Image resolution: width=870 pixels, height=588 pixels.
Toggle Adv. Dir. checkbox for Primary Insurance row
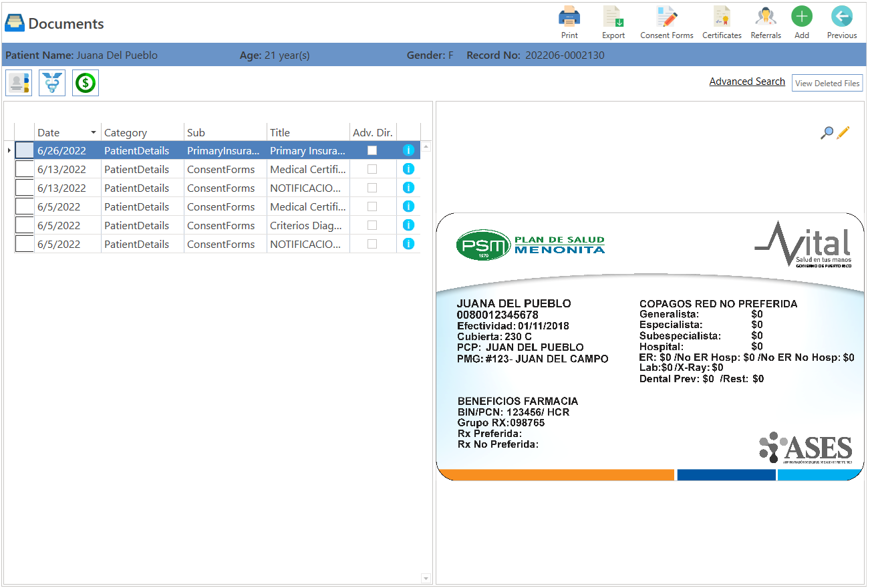pos(372,150)
